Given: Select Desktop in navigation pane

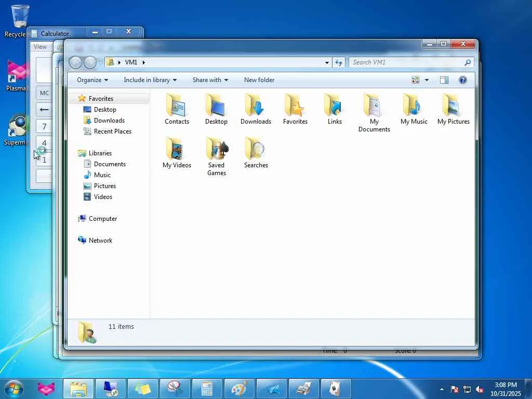Looking at the screenshot, I should coord(105,110).
